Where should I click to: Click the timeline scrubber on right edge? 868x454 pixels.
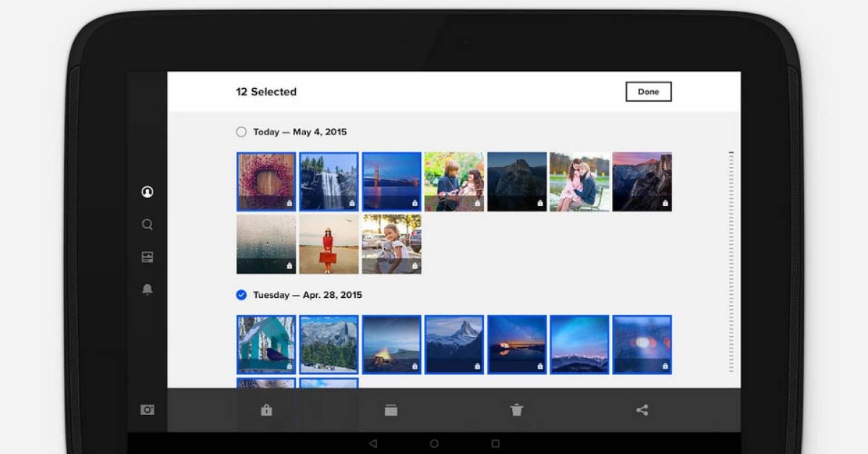731,262
